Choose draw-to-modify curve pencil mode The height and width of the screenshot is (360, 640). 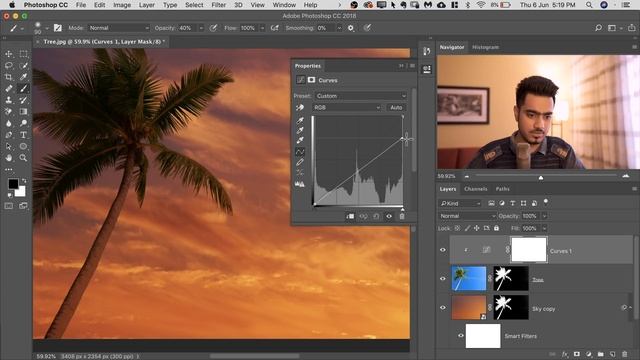(300, 162)
